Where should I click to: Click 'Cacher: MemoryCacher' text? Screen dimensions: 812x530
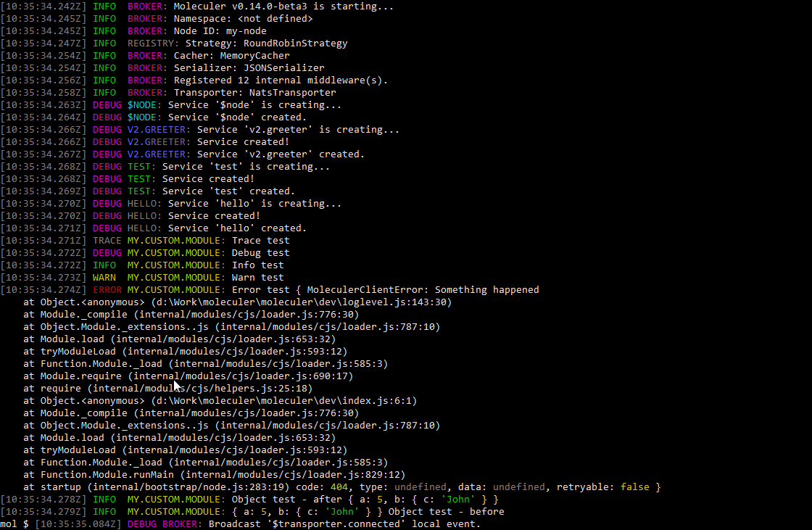click(231, 55)
